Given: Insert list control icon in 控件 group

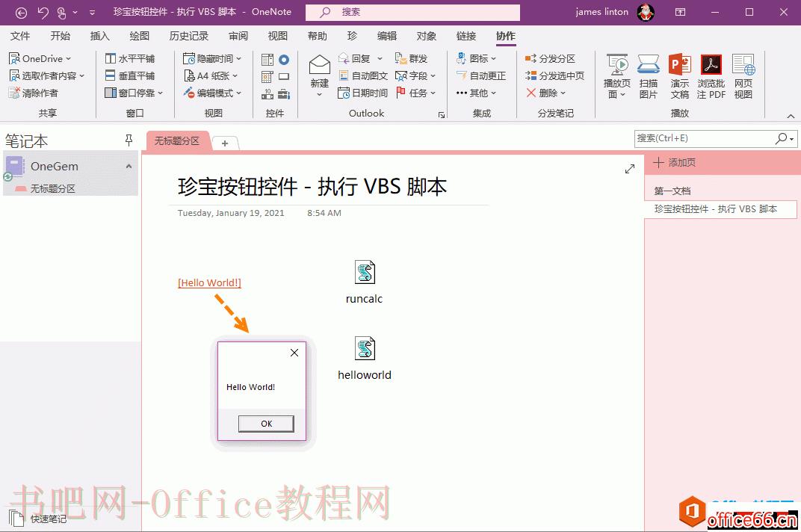Looking at the screenshot, I should pos(267,60).
